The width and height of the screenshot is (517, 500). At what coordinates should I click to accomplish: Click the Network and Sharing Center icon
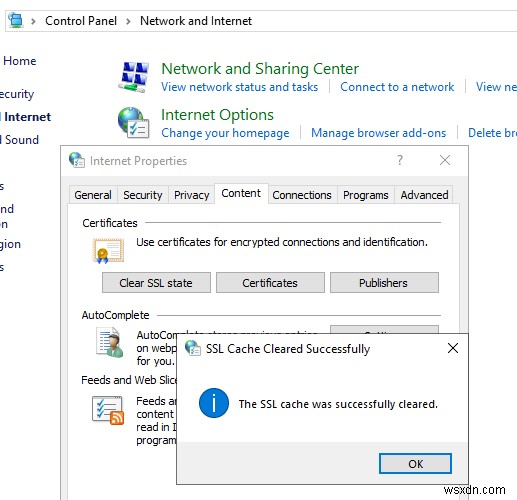pyautogui.click(x=134, y=77)
